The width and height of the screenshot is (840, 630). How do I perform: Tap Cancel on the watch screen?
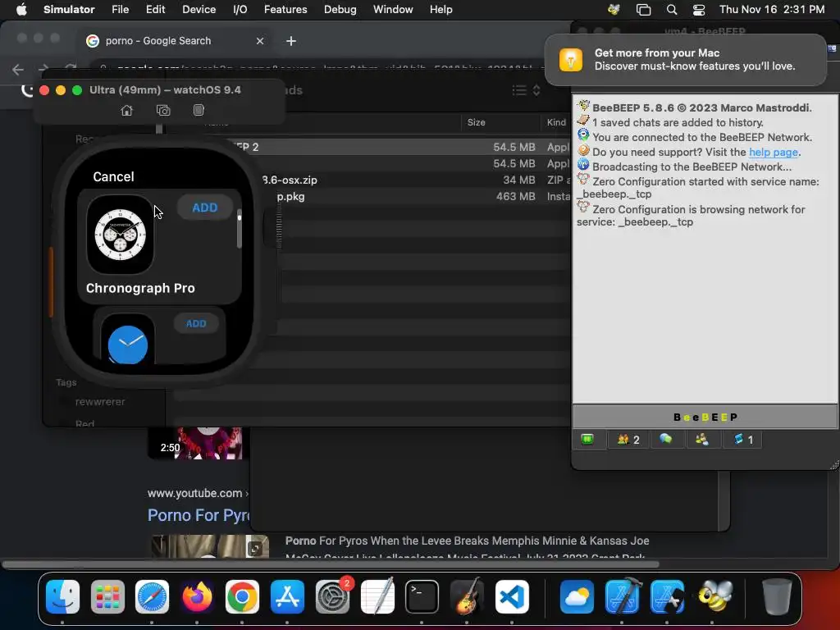113,177
